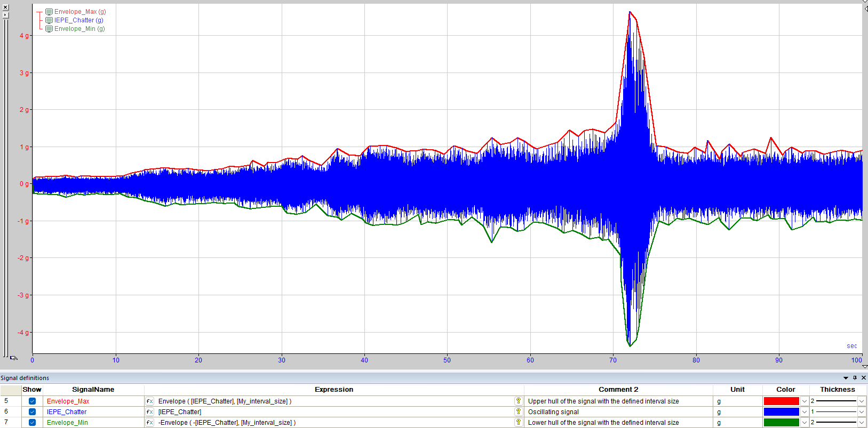Click the Unit column header
The image size is (868, 428).
(737, 390)
